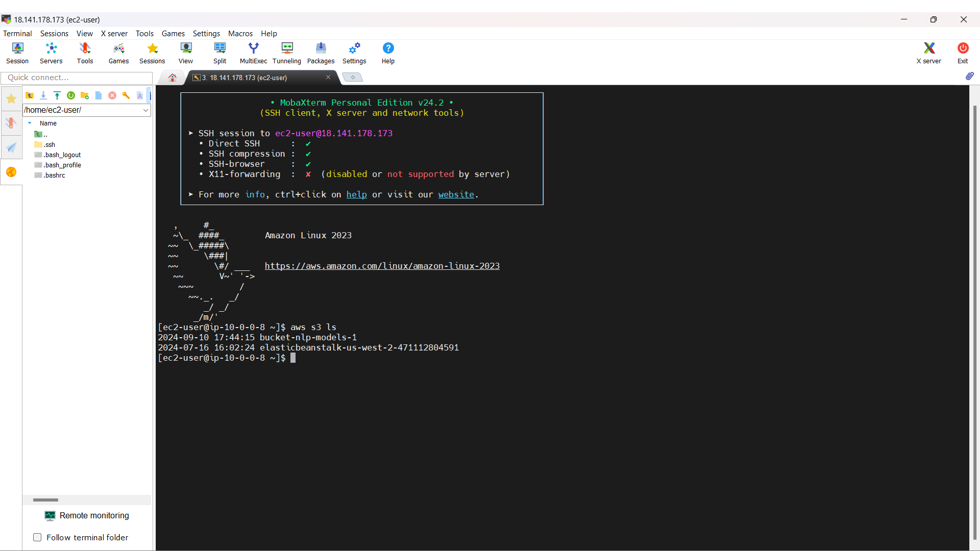This screenshot has height=551, width=980.
Task: Click the ec2-user@18.141.178.173 session text
Action: pyautogui.click(x=334, y=133)
